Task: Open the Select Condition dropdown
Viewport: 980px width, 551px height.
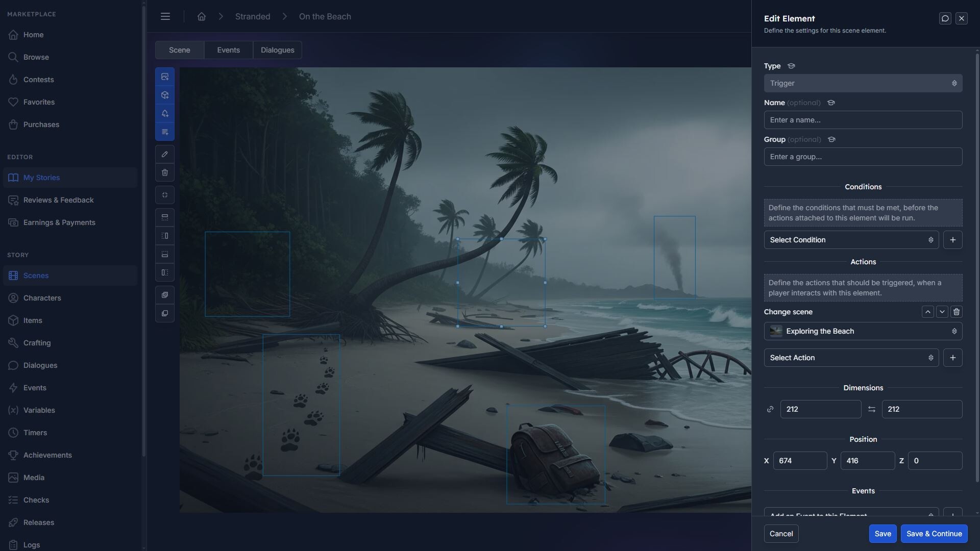Action: point(851,239)
